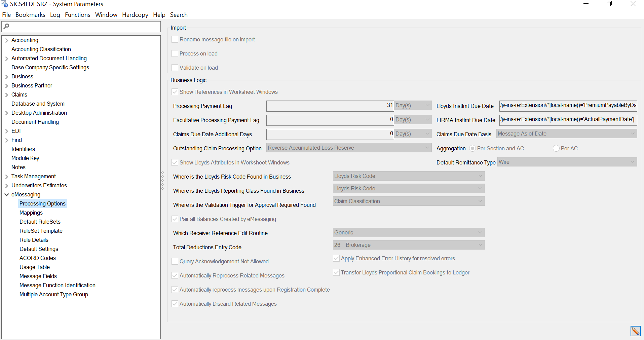Image resolution: width=644 pixels, height=340 pixels.
Task: Select the Per AC aggregation option
Action: [x=556, y=148]
